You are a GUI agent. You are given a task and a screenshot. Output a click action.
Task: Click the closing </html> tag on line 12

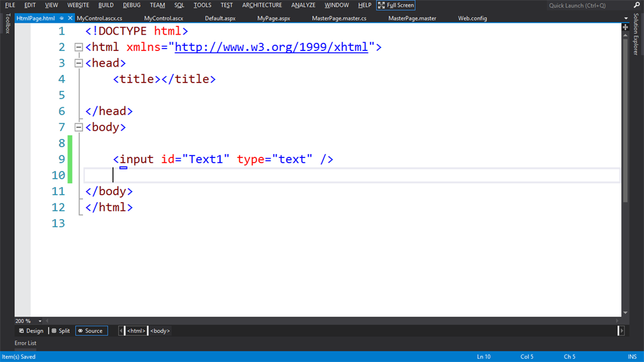coord(109,207)
